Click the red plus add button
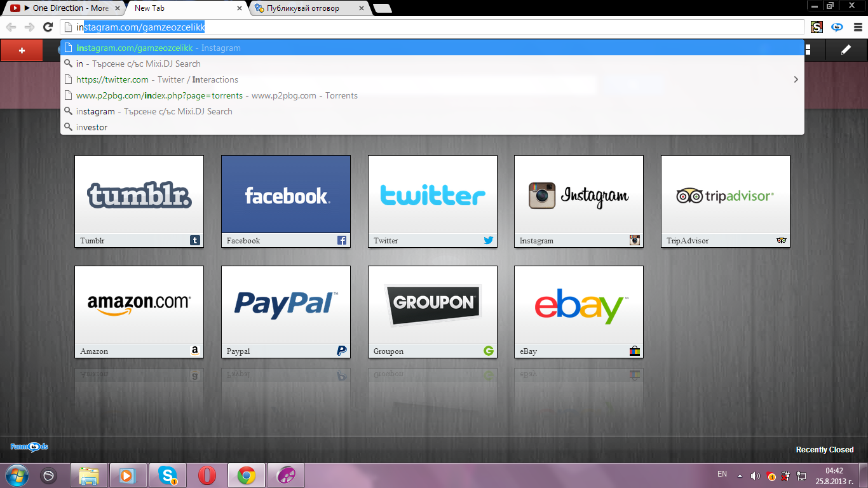Viewport: 868px width, 488px height. pyautogui.click(x=22, y=50)
